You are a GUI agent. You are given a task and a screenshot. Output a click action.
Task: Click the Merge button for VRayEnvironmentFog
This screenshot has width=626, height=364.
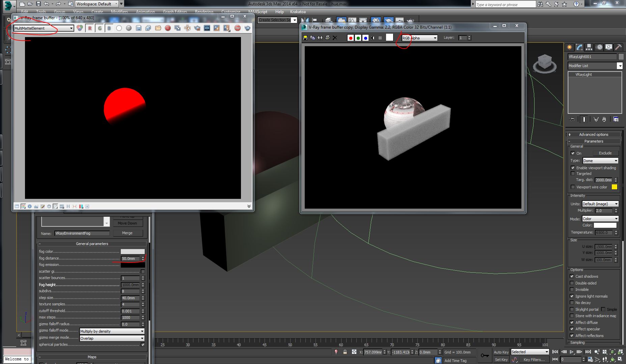click(x=127, y=233)
